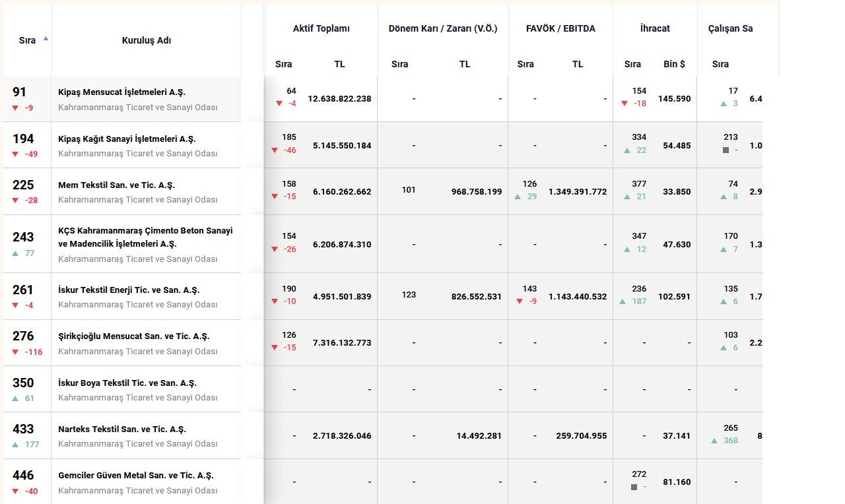Open Kipaş Mensucat İşletmeleri A.Ş. company link
The height and width of the screenshot is (504, 845).
[126, 92]
